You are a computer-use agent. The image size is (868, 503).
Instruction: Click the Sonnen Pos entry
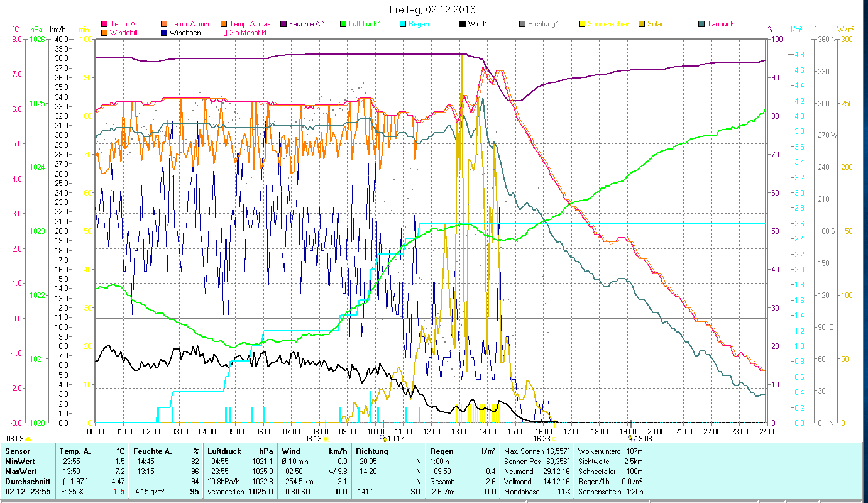[537, 462]
